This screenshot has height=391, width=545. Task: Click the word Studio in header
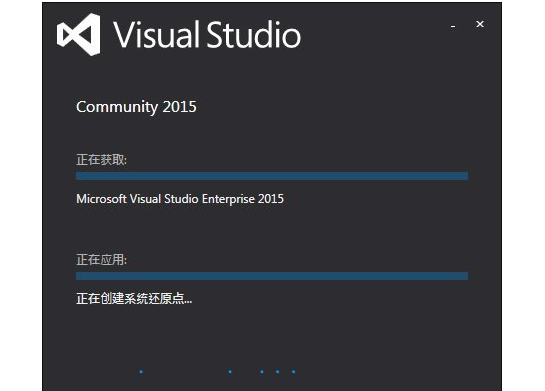point(254,34)
